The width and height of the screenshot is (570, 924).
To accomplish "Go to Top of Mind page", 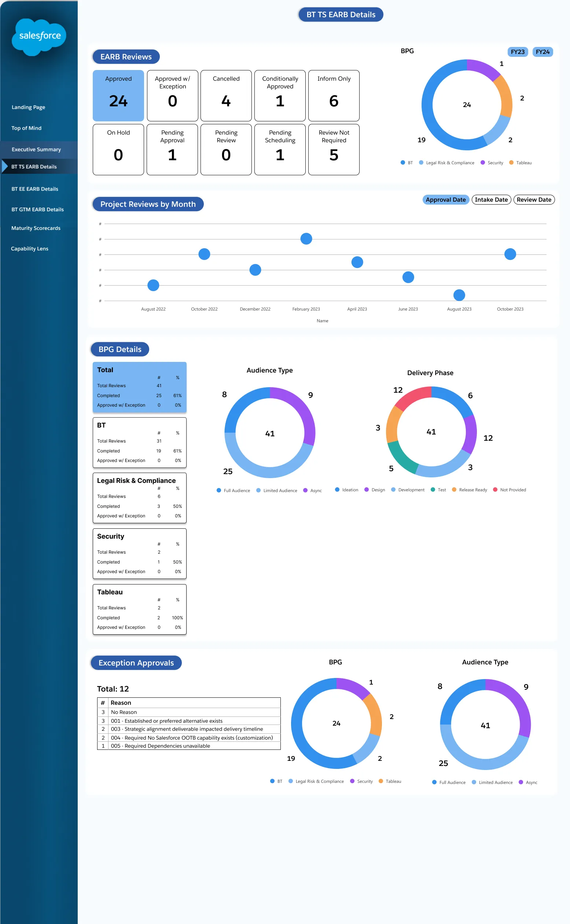I will [26, 128].
